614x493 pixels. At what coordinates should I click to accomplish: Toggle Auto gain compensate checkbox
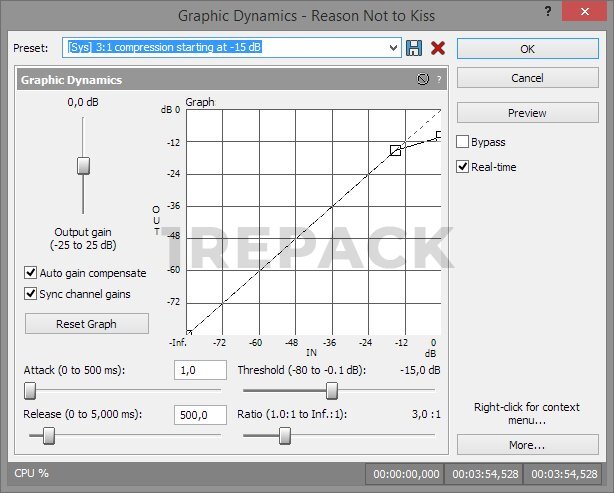(x=30, y=273)
